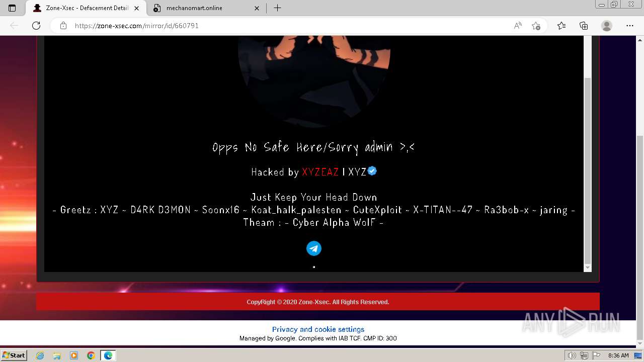The width and height of the screenshot is (644, 362).
Task: Switch to the mechanomart.online tab
Action: click(x=207, y=8)
